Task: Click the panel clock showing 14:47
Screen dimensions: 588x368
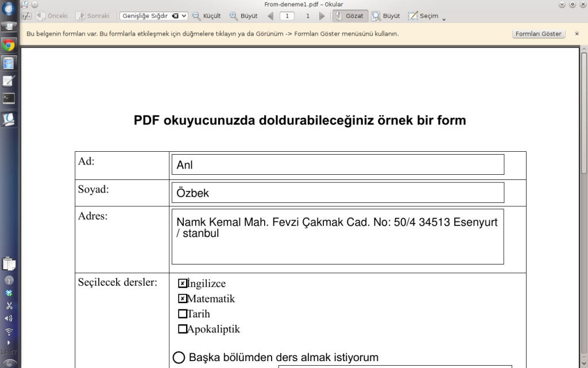Action: coord(8,352)
